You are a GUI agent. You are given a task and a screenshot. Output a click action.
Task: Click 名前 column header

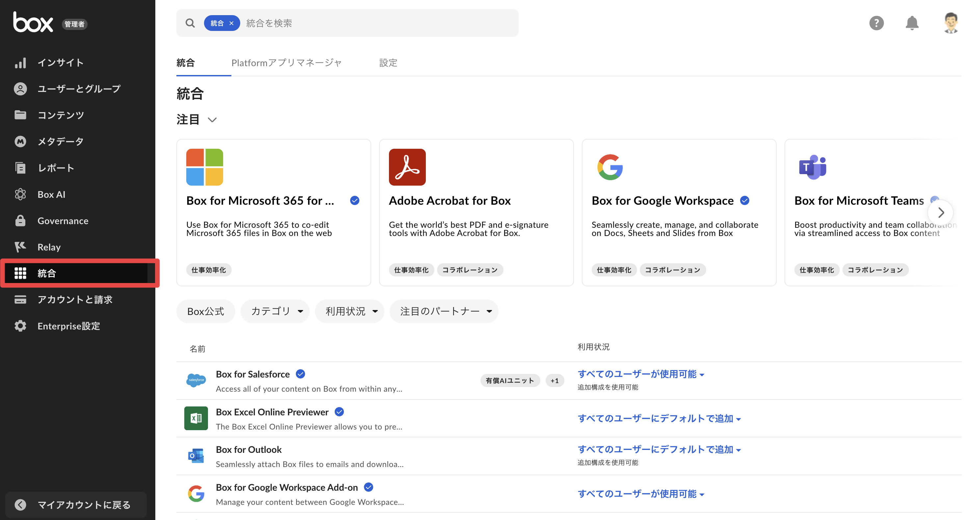[x=197, y=349]
